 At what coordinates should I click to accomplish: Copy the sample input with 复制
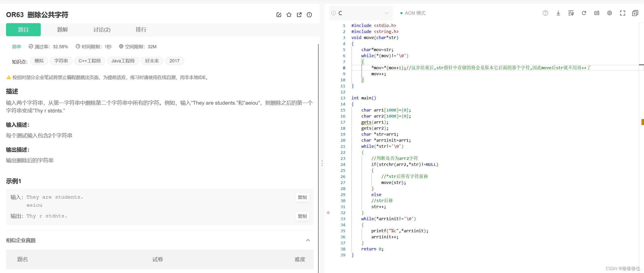pos(302,197)
